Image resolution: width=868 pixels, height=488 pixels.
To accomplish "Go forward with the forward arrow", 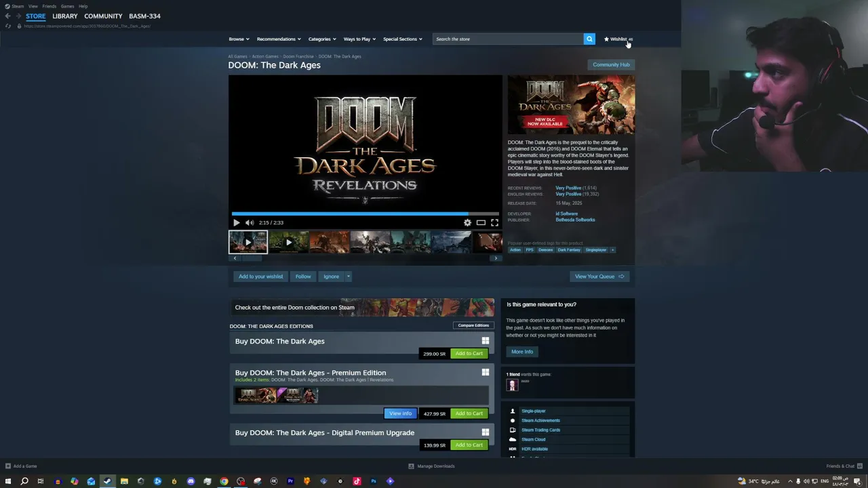I will 18,16.
